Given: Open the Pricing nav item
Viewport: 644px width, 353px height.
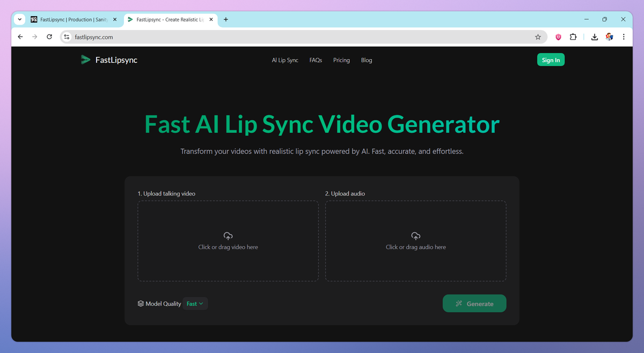Looking at the screenshot, I should (341, 60).
